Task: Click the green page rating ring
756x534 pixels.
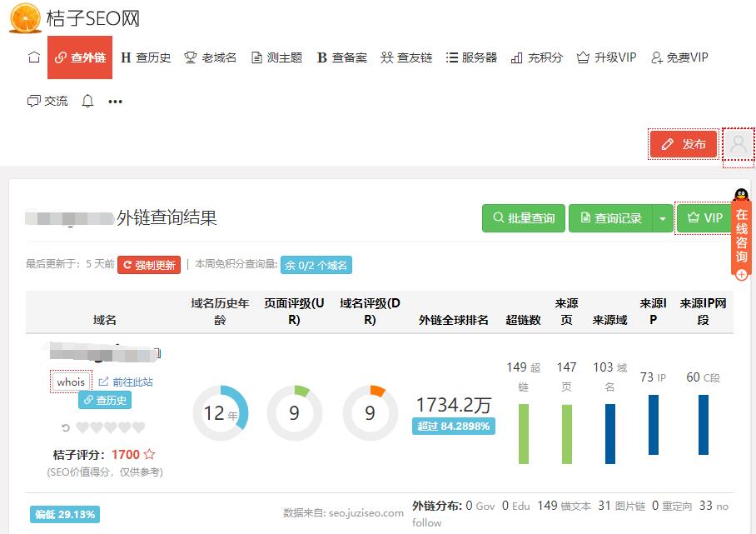Action: [295, 413]
